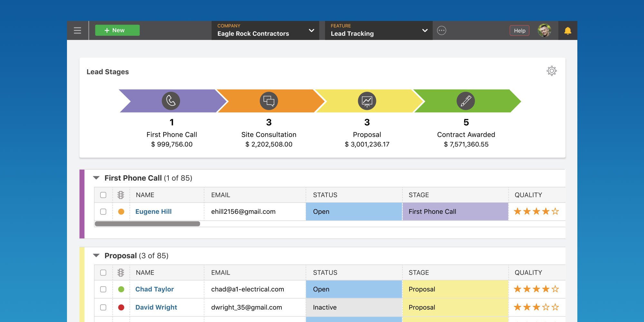This screenshot has width=644, height=322.
Task: Select the First Phone Call stage icon
Action: [171, 101]
